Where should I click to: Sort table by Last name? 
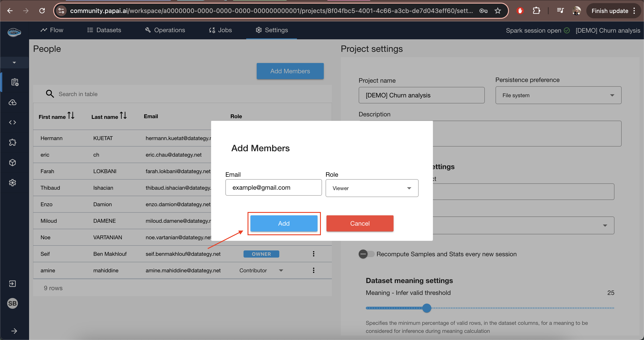tap(123, 116)
